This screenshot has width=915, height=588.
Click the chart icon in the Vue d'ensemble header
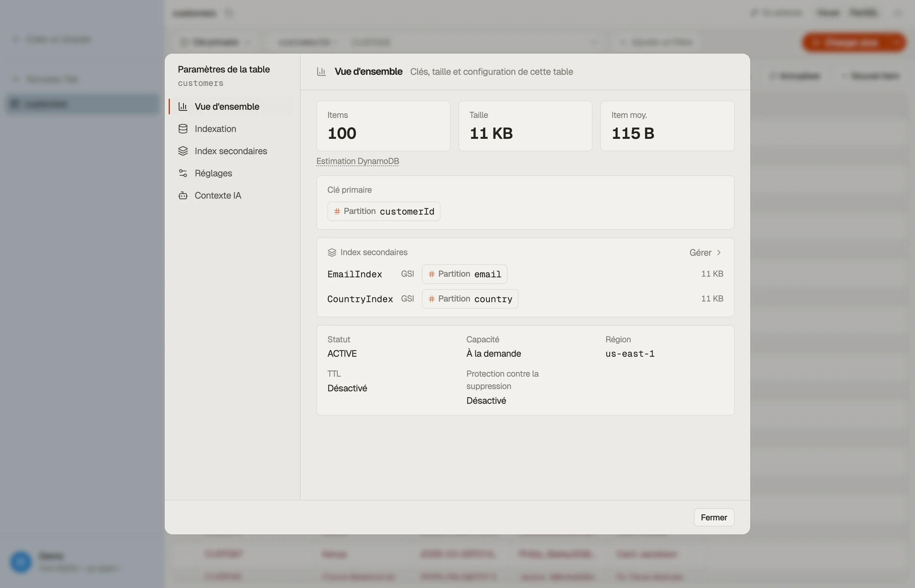click(x=322, y=72)
